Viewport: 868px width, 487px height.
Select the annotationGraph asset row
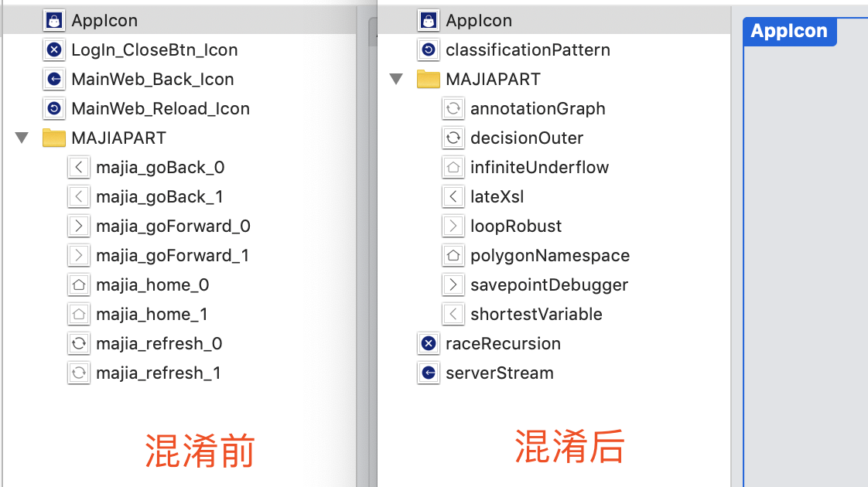538,109
